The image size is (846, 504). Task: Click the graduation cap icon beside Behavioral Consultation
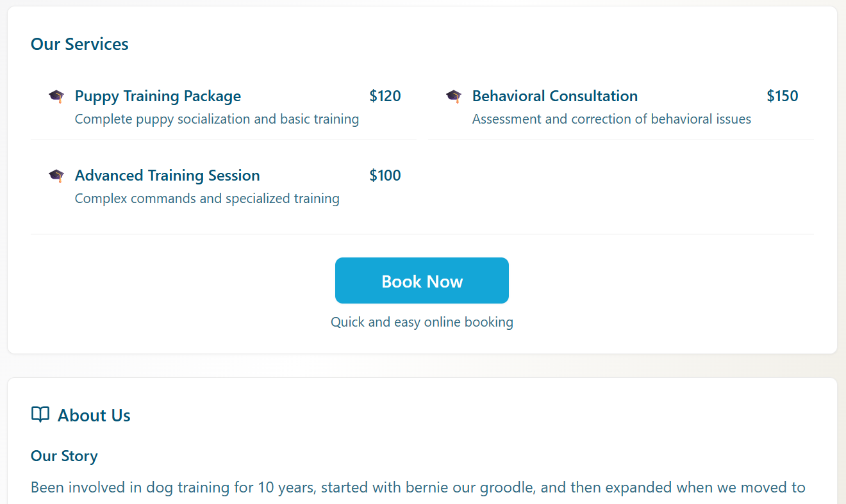[454, 97]
